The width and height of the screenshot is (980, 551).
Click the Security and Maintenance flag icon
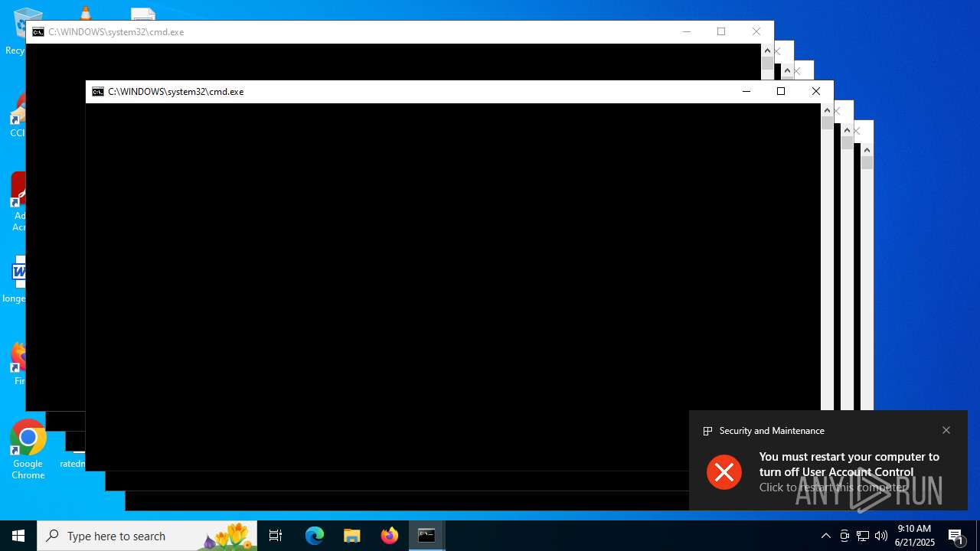coord(708,431)
